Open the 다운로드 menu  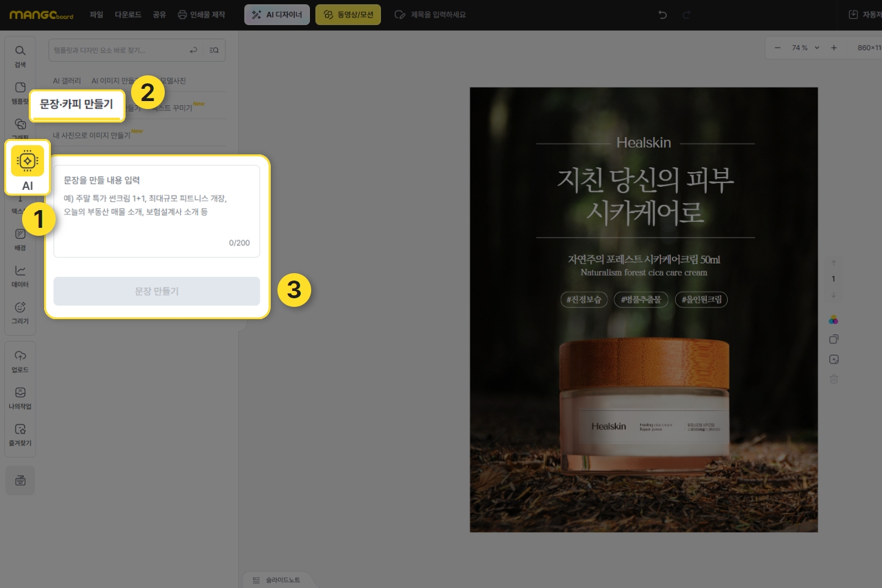pos(128,15)
